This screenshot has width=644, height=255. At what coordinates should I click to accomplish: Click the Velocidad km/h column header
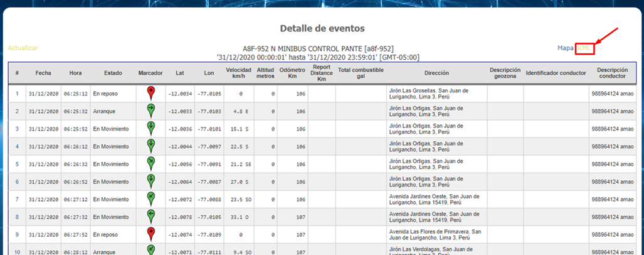[x=238, y=73]
